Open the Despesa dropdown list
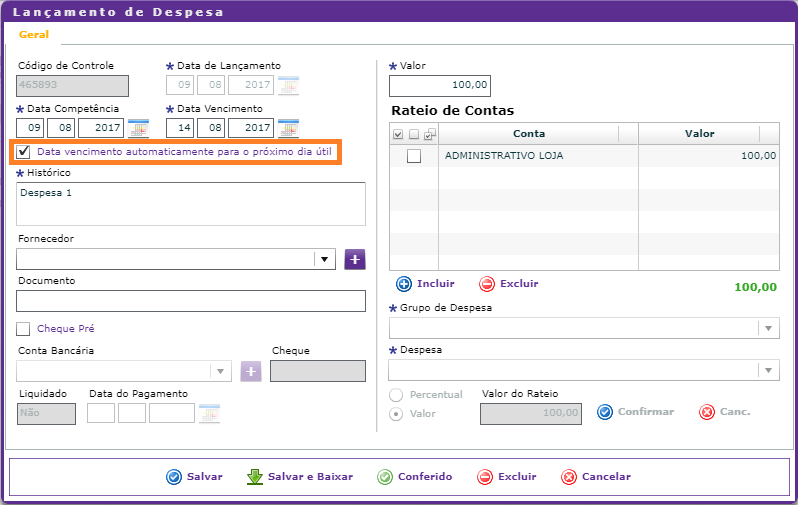This screenshot has height=505, width=798. pyautogui.click(x=768, y=371)
